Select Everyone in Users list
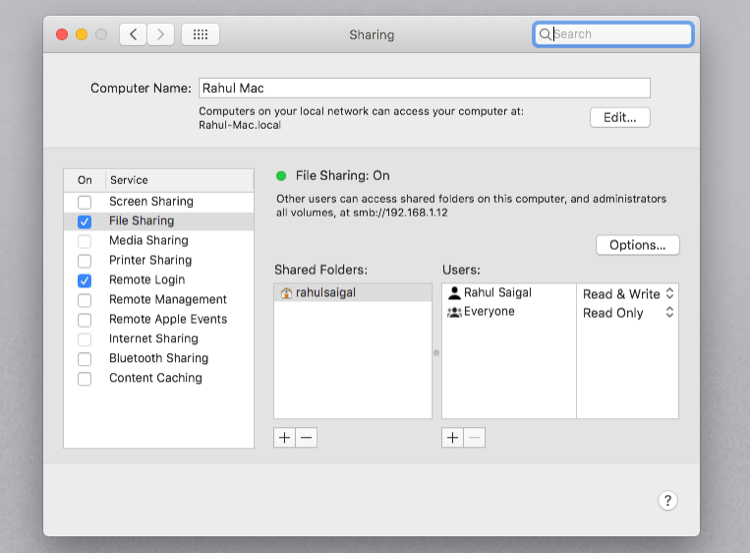Viewport: 750px width, 553px height. pyautogui.click(x=509, y=312)
